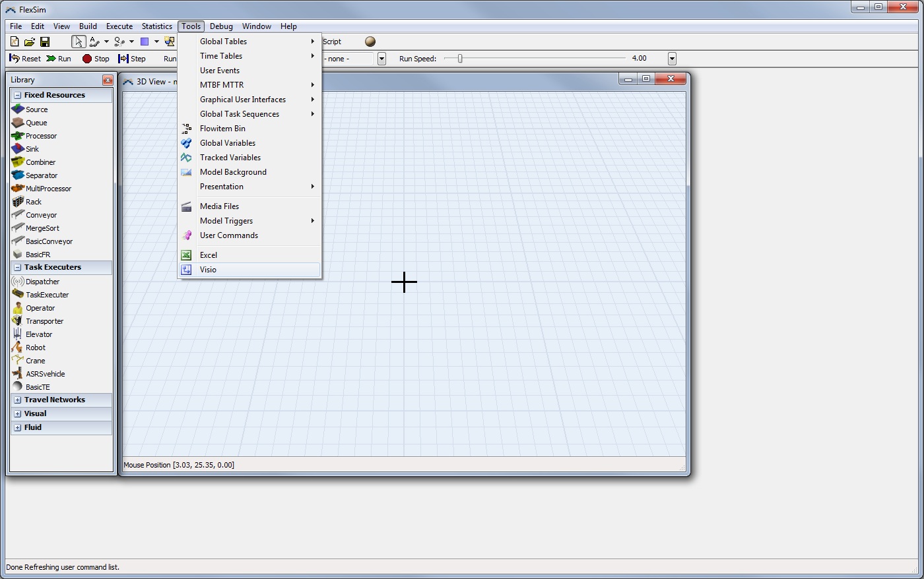
Task: Open the Run Speed dropdown arrow
Action: [672, 59]
